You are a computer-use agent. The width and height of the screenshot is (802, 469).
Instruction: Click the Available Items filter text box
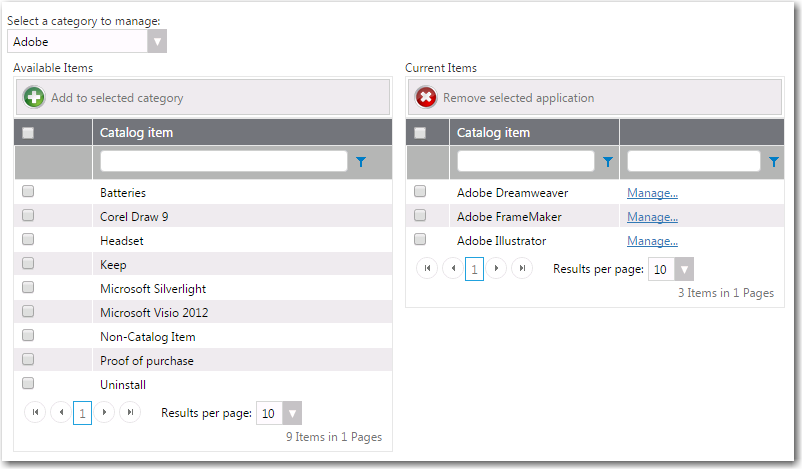tap(223, 161)
